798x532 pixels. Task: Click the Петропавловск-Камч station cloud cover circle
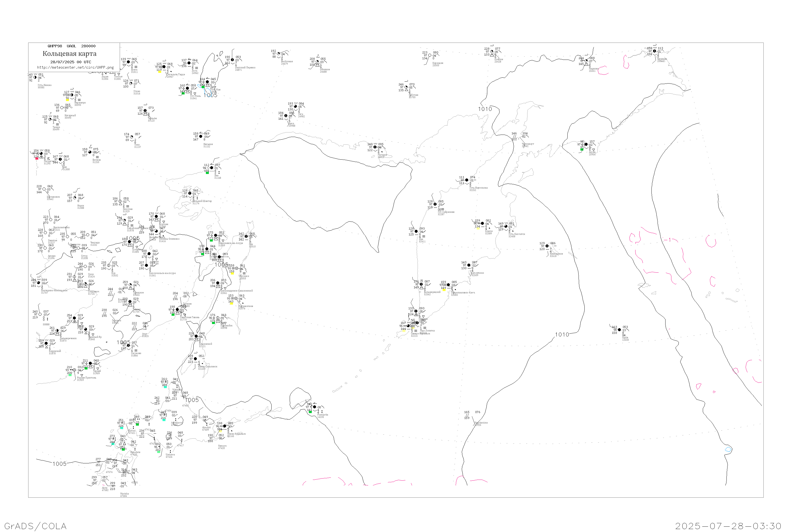pyautogui.click(x=448, y=285)
